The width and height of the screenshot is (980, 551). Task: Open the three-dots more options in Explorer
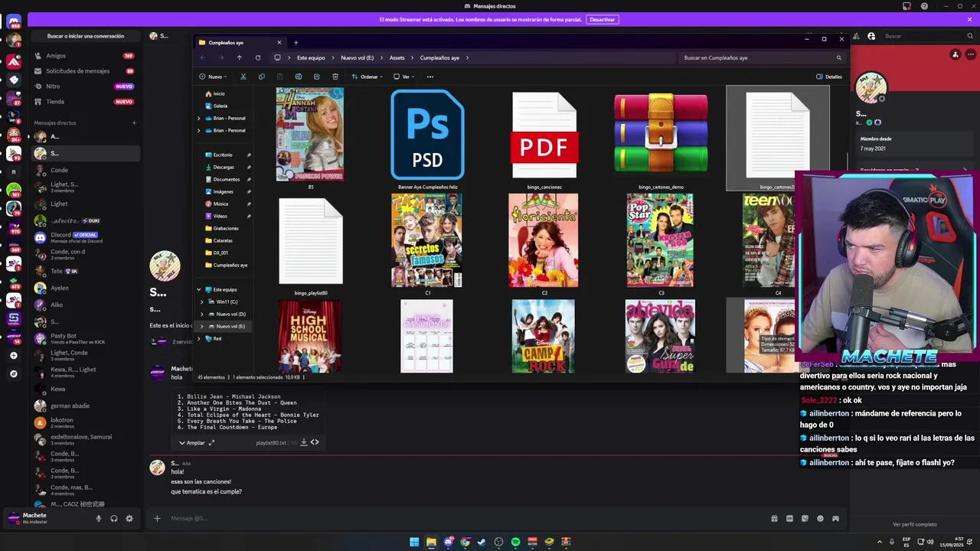(430, 77)
